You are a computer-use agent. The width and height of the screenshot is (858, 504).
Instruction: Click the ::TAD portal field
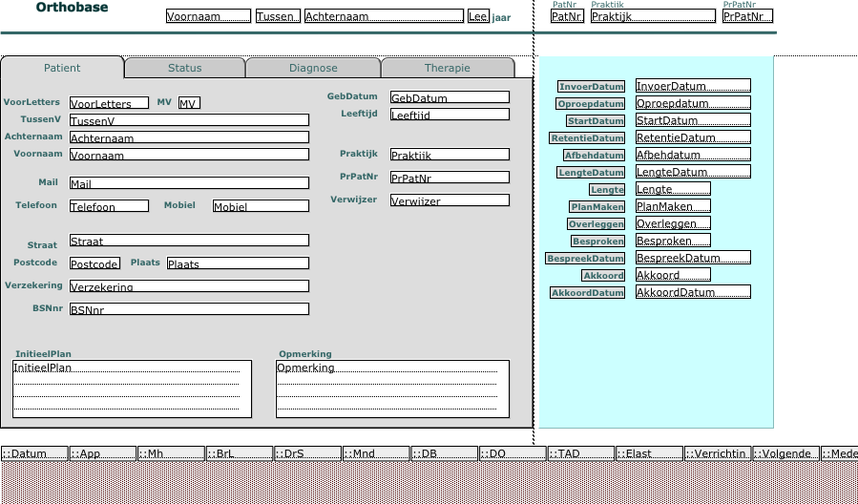tap(581, 453)
